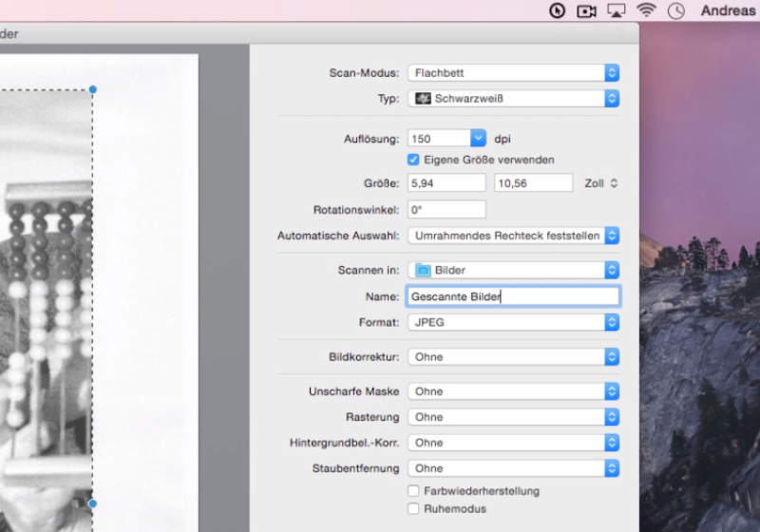Uncheck Eigene Größe verwenden
The width and height of the screenshot is (760, 532).
tap(413, 160)
